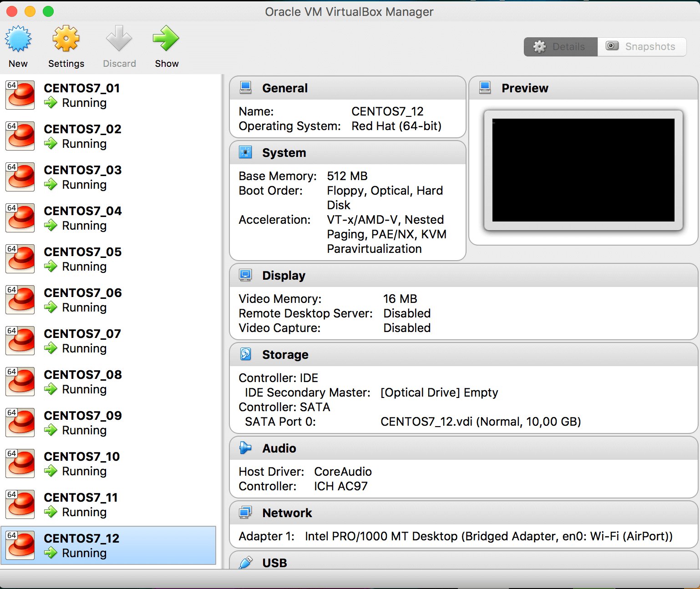700x589 pixels.
Task: Click the ICH AC97 controller value
Action: tap(341, 486)
